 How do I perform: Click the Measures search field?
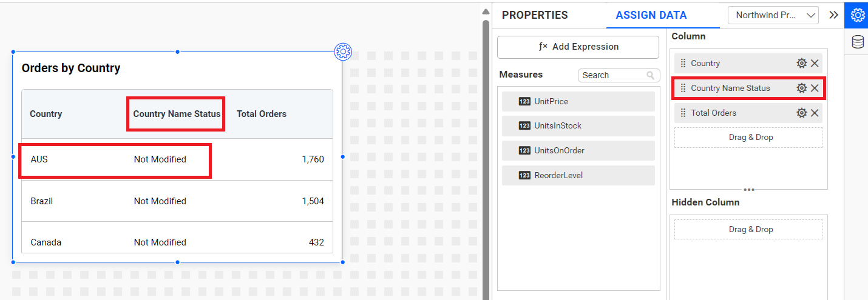pyautogui.click(x=613, y=75)
